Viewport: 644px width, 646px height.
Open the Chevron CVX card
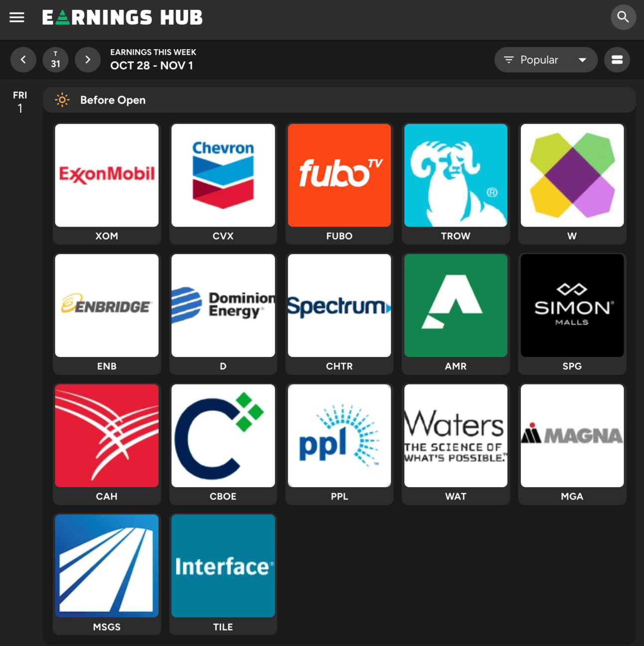click(223, 184)
